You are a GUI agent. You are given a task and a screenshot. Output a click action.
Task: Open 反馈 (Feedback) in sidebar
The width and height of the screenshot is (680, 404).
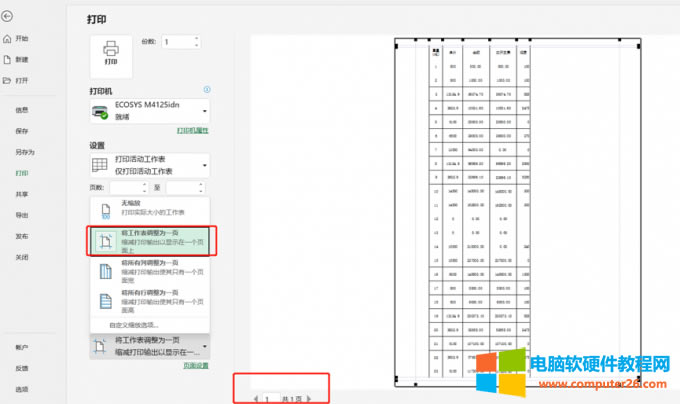pos(22,368)
